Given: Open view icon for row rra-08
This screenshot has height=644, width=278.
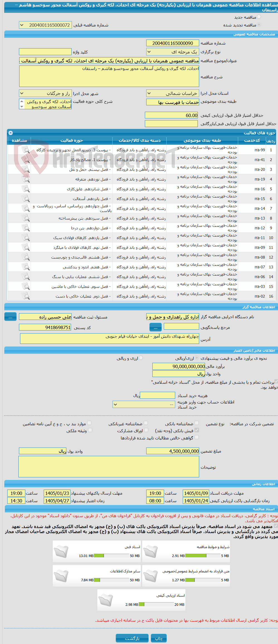Looking at the screenshot, I should [26, 257].
